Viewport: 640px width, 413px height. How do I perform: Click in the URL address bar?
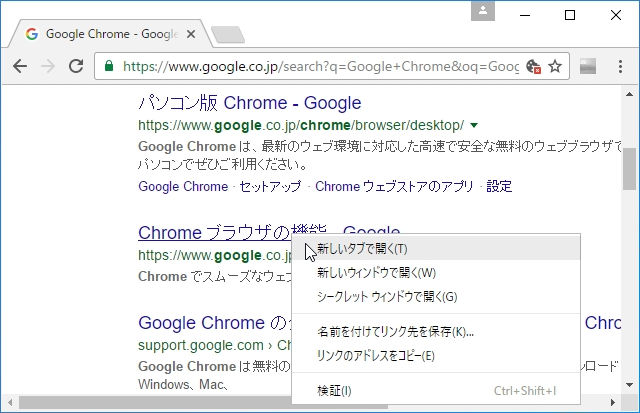321,66
